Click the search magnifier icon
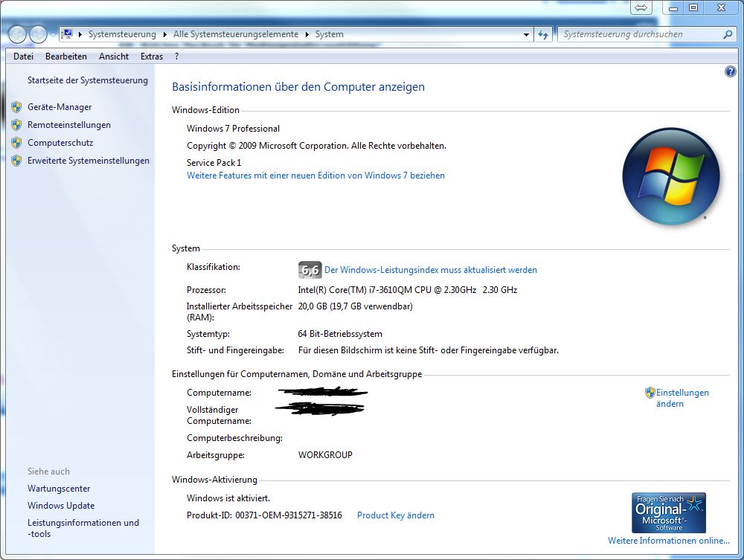Viewport: 744px width, 560px height. click(728, 34)
